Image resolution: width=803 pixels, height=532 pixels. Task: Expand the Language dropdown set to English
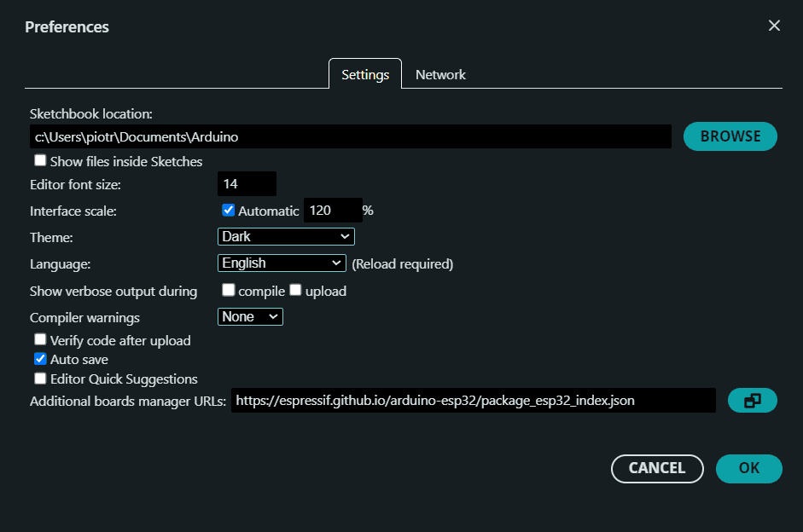(x=282, y=263)
